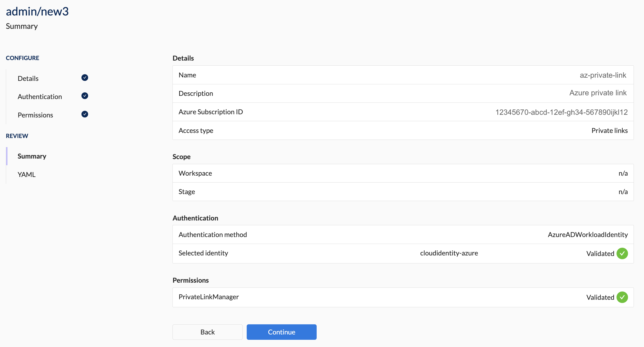Click the cloudidentity-azure identity value

(449, 253)
